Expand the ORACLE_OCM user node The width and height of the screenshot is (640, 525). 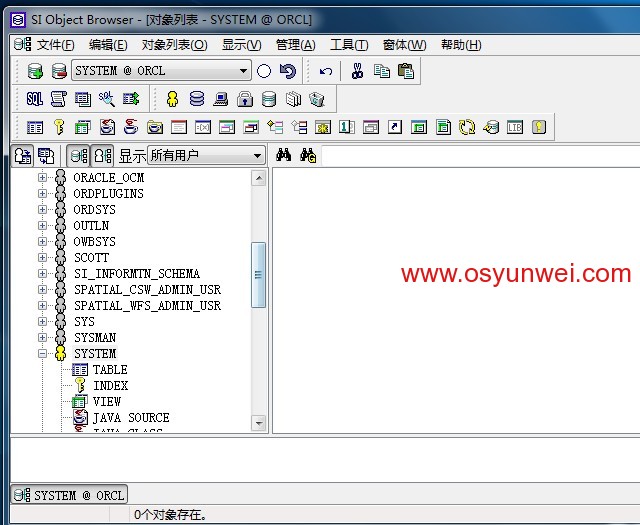(42, 178)
